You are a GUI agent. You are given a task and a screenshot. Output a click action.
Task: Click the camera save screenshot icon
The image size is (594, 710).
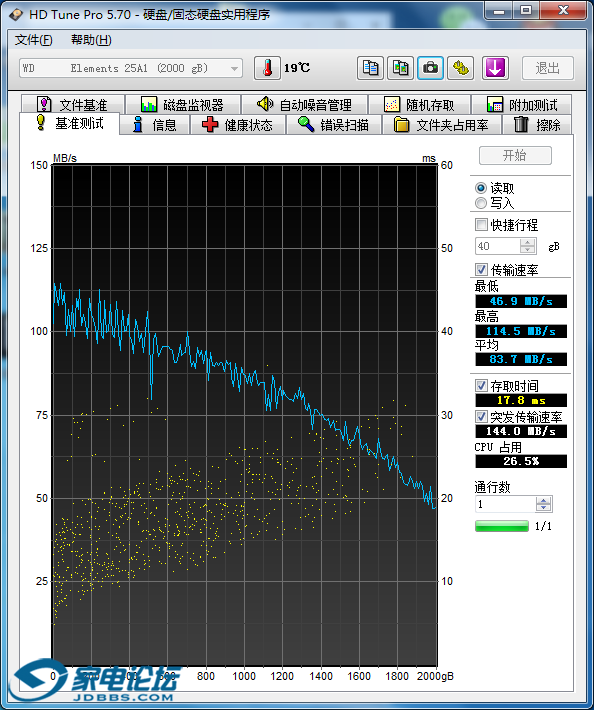tap(430, 68)
